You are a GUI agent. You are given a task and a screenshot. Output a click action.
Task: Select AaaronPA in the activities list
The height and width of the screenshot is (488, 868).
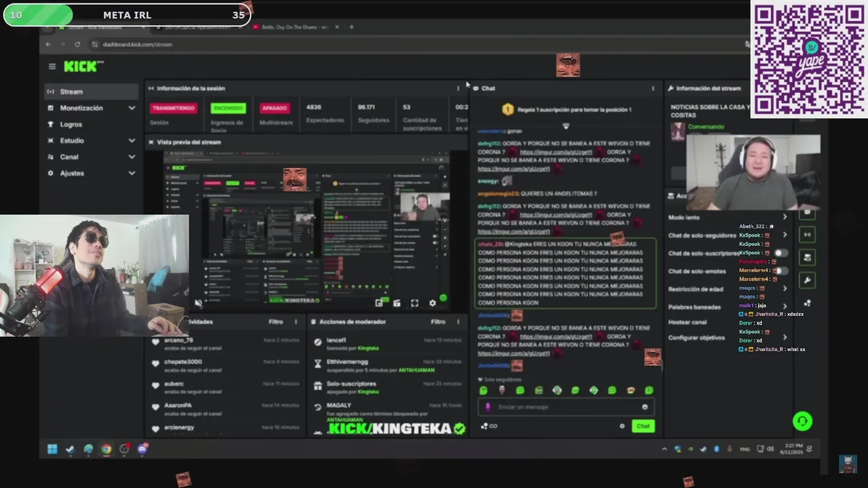click(226, 409)
